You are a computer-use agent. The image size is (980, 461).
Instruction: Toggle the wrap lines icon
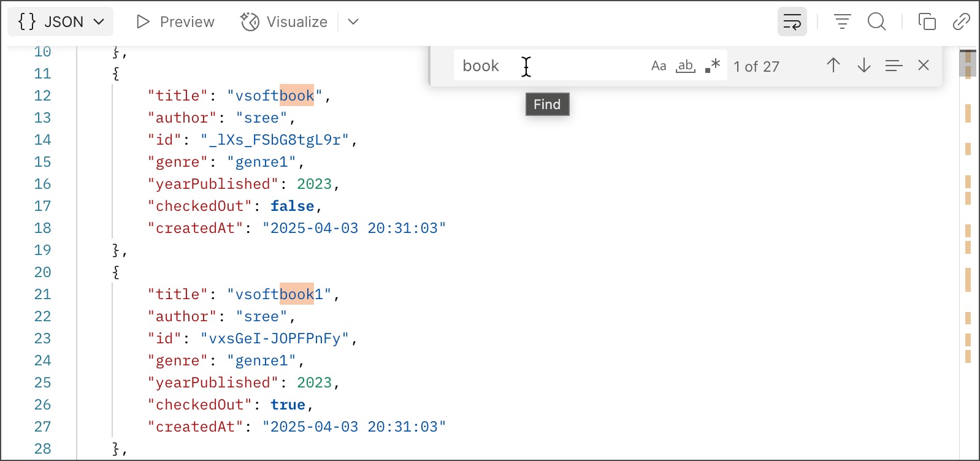tap(792, 22)
